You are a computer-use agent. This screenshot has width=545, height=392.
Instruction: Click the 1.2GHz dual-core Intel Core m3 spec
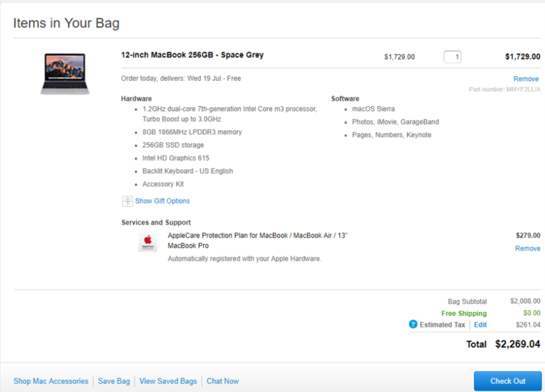click(x=230, y=114)
